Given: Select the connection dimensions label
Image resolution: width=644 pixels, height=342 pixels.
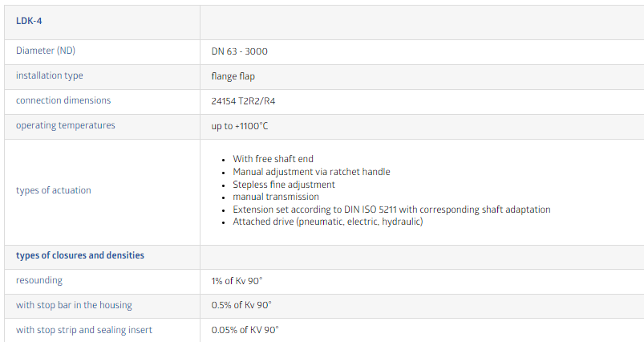Looking at the screenshot, I should (x=63, y=100).
